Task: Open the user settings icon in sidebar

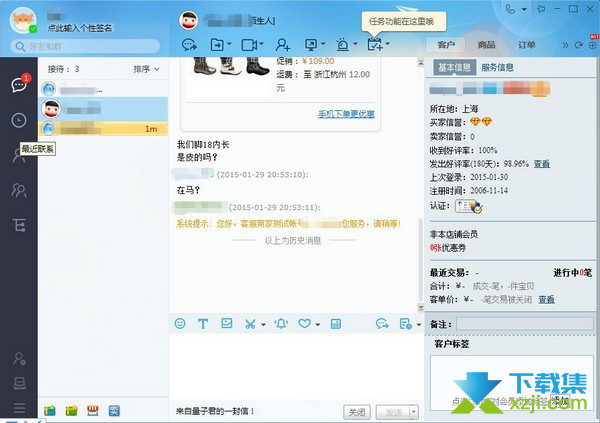Action: click(20, 358)
